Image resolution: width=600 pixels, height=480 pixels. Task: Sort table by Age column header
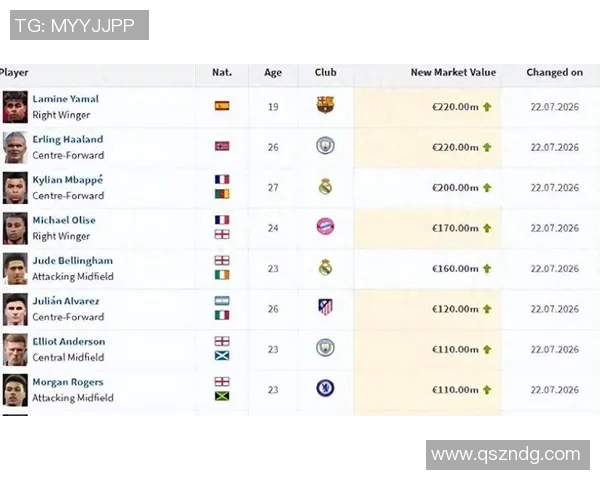[x=273, y=73]
